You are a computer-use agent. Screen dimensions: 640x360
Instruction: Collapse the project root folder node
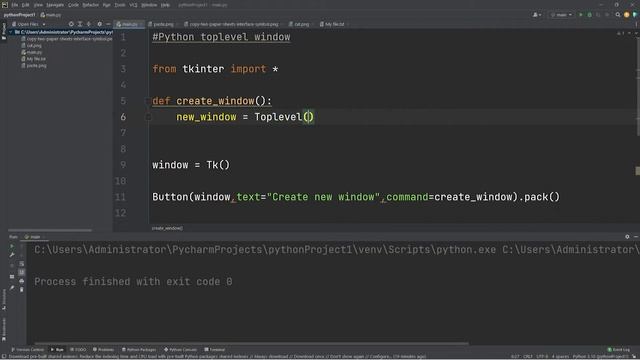pyautogui.click(x=11, y=32)
